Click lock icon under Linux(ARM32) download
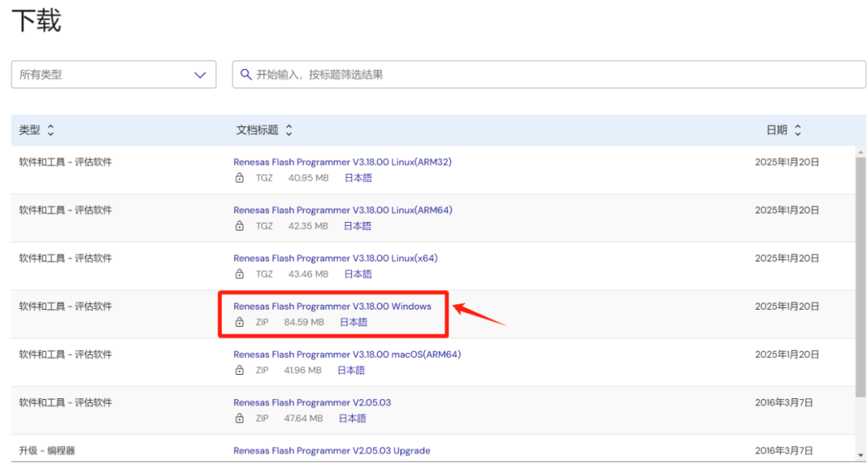This screenshot has height=465, width=868. coord(240,179)
